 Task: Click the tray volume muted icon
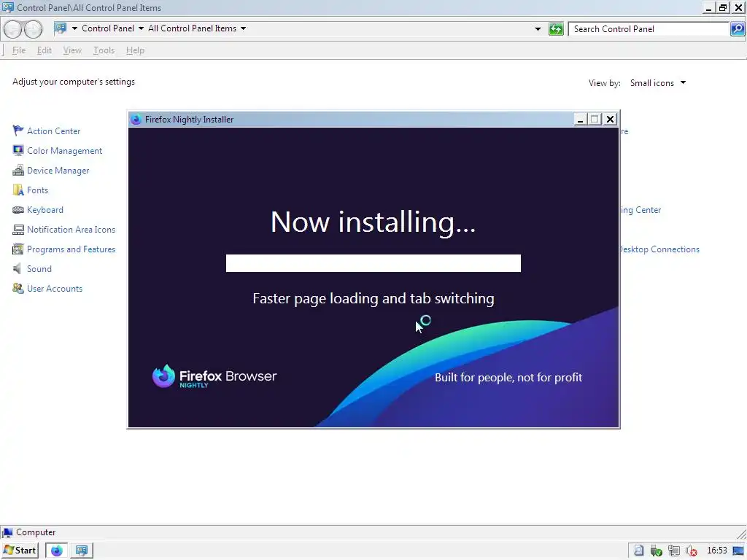point(692,551)
